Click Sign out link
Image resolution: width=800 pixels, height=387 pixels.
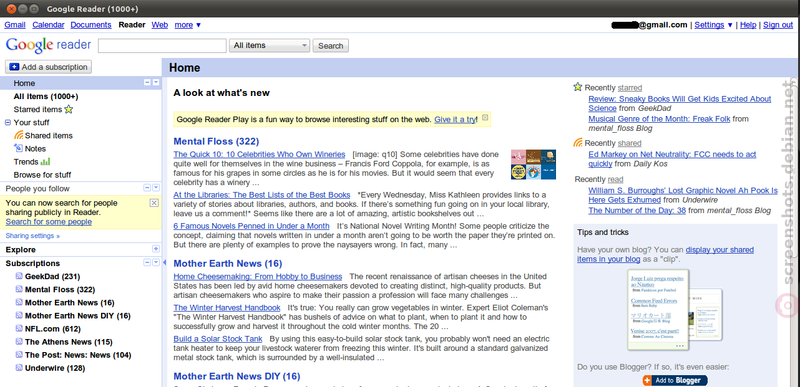tap(778, 24)
